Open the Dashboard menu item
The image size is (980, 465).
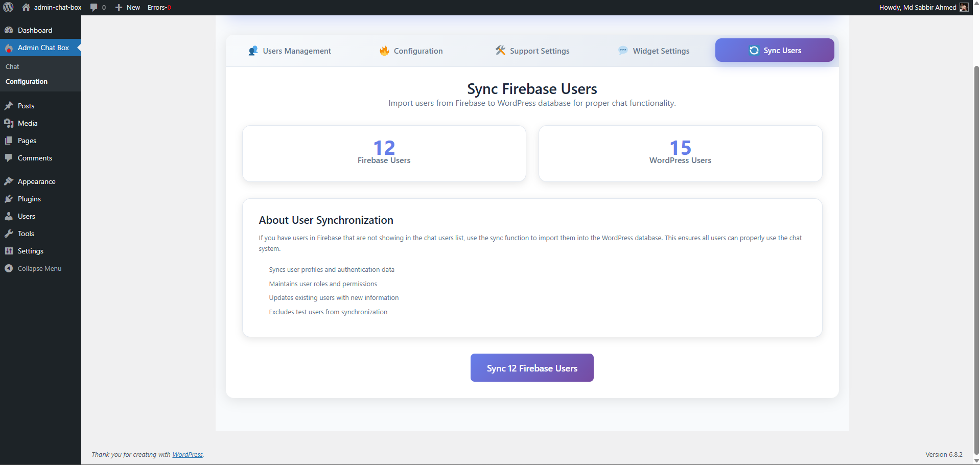[40, 30]
